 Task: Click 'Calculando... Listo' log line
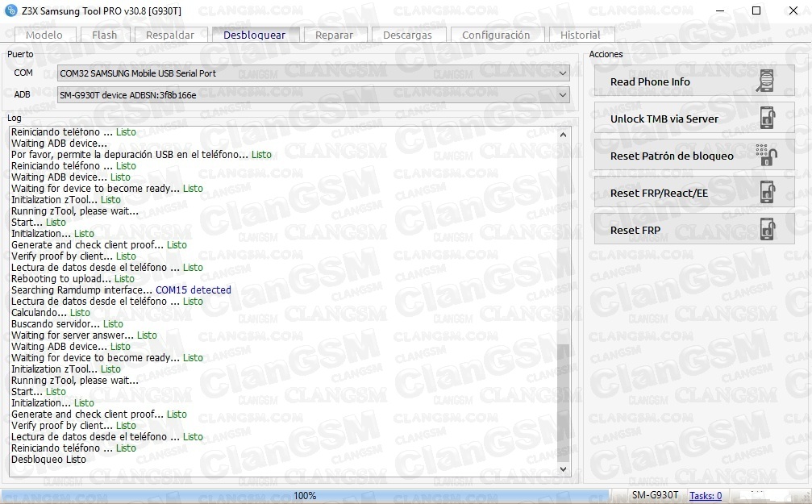pos(51,312)
